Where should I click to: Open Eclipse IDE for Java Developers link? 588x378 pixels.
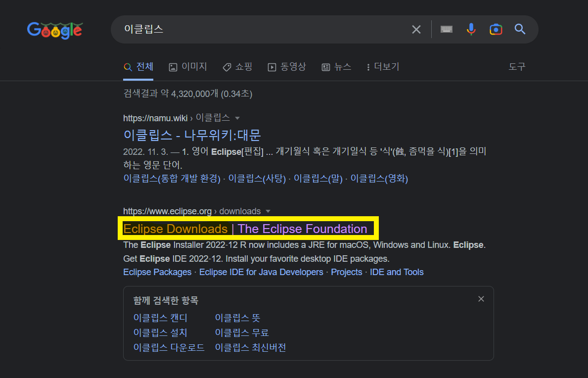[261, 272]
